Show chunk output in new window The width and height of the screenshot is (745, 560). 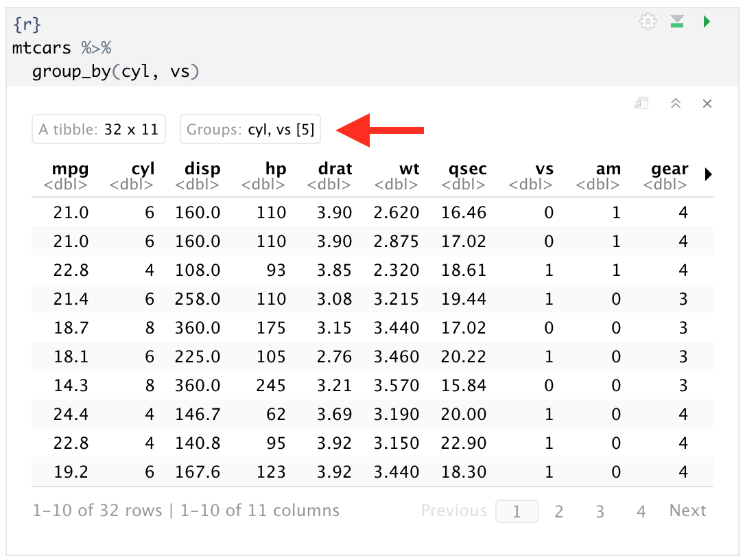[641, 103]
